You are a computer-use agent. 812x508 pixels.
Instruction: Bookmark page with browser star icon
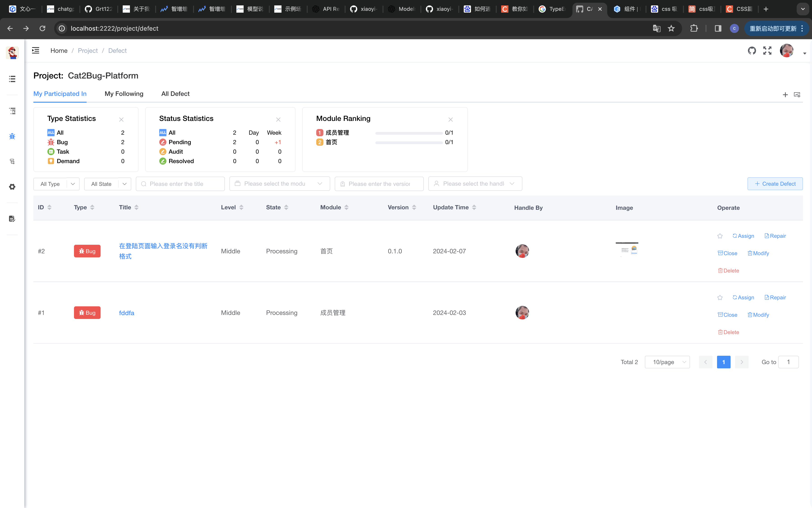671,28
